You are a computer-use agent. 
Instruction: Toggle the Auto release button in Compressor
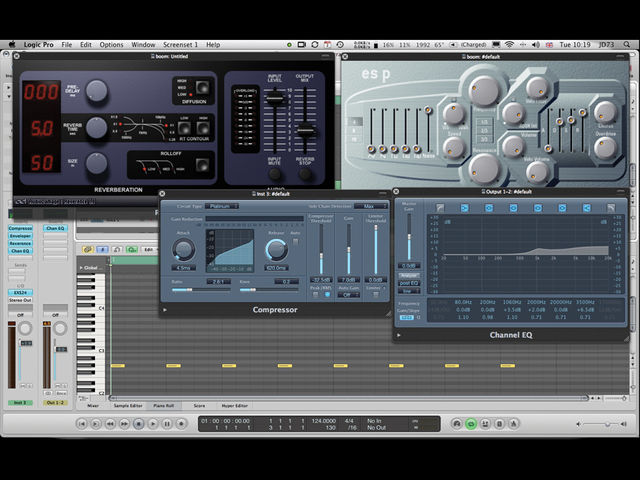pyautogui.click(x=296, y=242)
